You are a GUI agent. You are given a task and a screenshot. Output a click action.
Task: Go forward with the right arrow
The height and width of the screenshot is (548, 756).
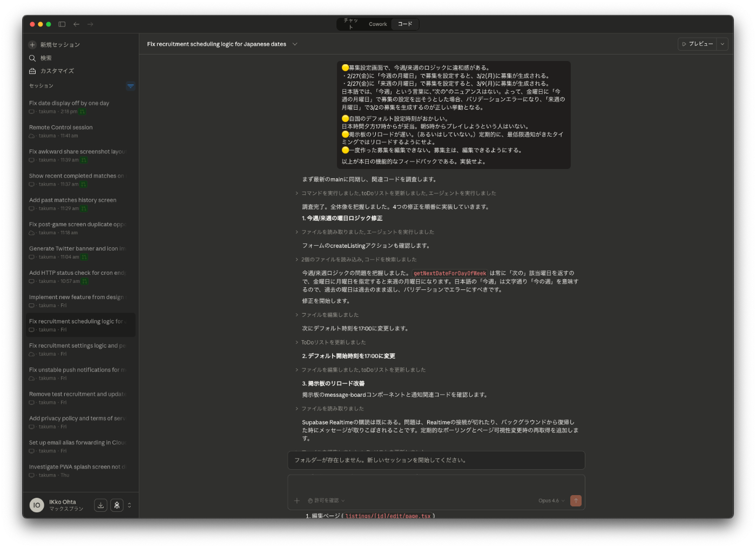click(x=90, y=24)
